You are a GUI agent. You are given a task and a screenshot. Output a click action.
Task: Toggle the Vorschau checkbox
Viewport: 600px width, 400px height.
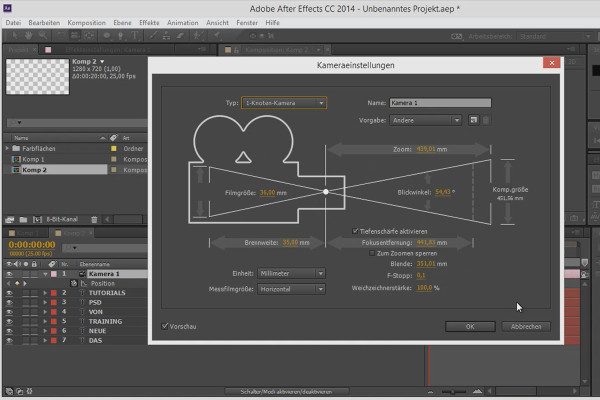click(x=165, y=326)
